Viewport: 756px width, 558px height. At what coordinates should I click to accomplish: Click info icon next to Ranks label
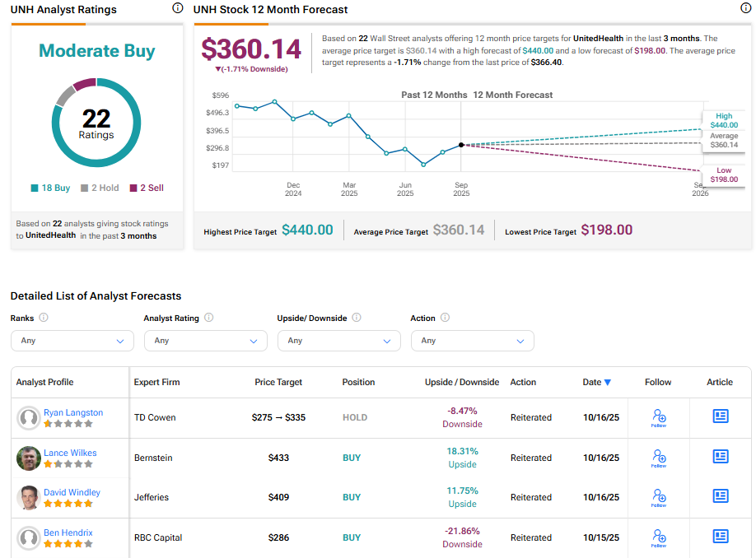[44, 318]
